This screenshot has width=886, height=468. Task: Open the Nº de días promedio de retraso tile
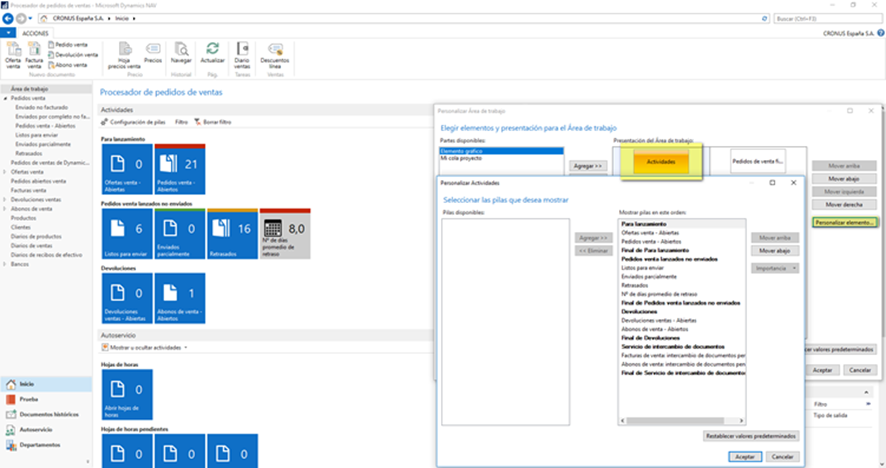(x=285, y=234)
